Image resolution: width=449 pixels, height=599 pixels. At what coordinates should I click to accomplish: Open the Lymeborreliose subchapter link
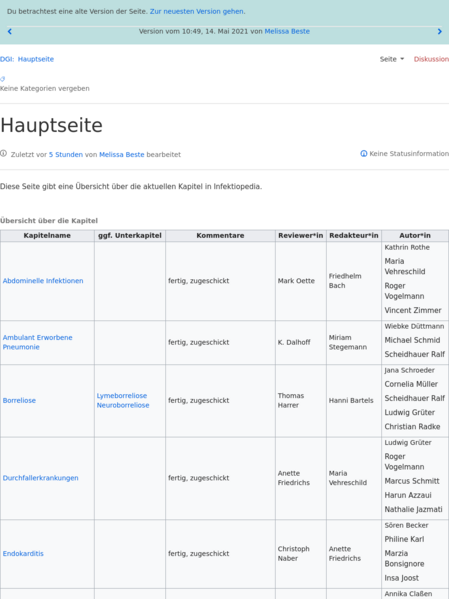pyautogui.click(x=122, y=396)
